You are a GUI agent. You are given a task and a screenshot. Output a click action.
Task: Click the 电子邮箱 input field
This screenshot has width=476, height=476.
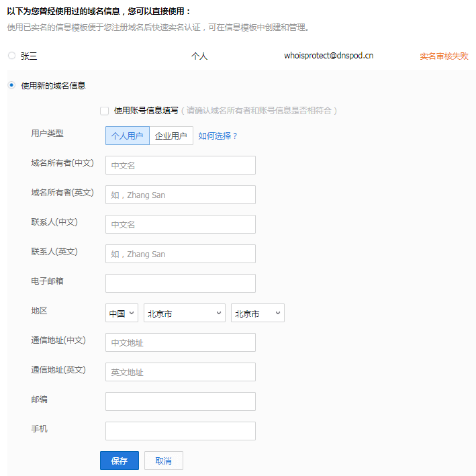(x=180, y=283)
